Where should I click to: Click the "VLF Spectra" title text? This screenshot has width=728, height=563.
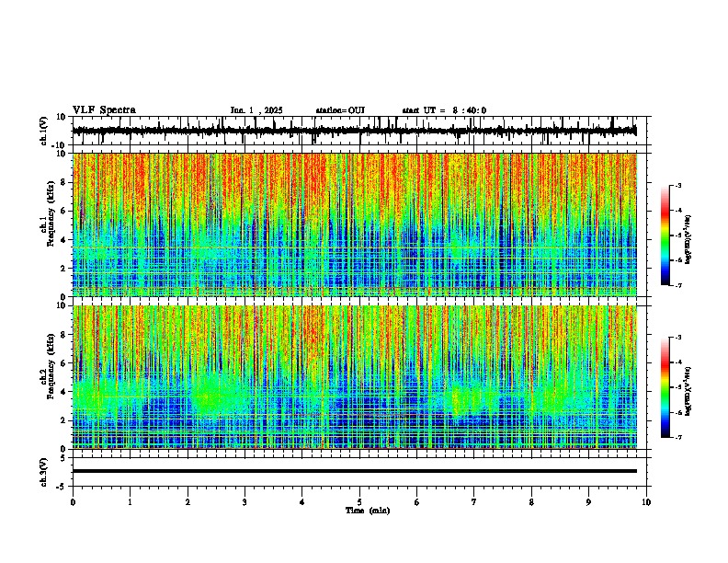[x=104, y=110]
